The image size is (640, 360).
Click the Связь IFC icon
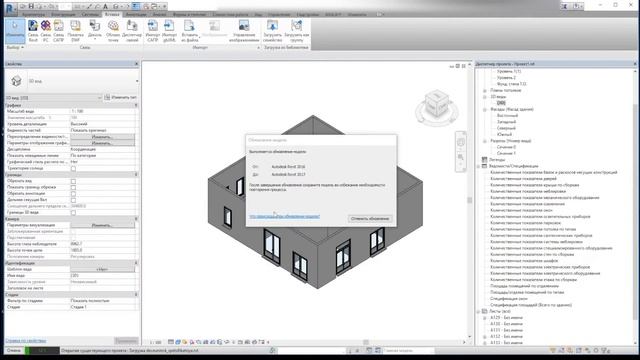(46, 31)
